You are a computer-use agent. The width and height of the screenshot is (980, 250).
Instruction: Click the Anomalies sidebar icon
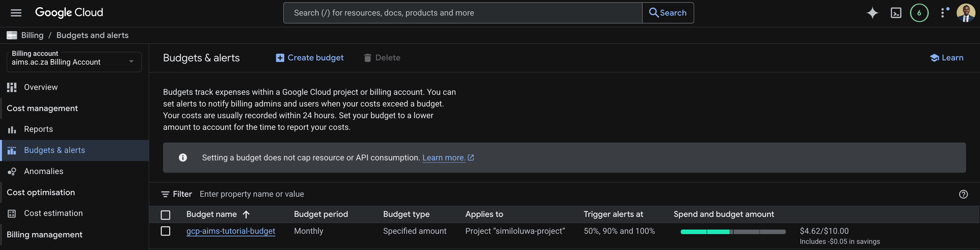click(x=12, y=171)
